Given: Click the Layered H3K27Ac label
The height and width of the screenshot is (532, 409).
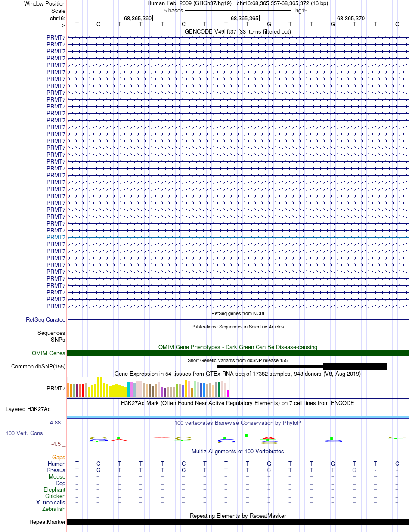Looking at the screenshot, I should click(x=28, y=409).
